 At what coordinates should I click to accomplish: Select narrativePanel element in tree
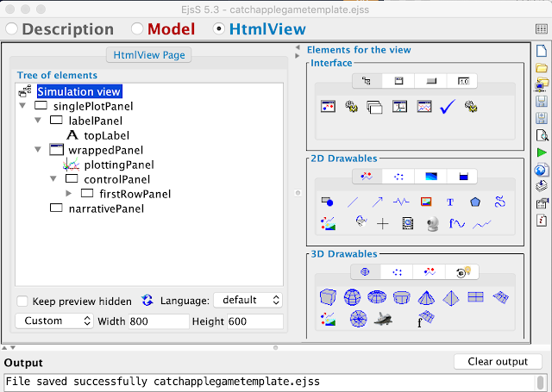(106, 208)
